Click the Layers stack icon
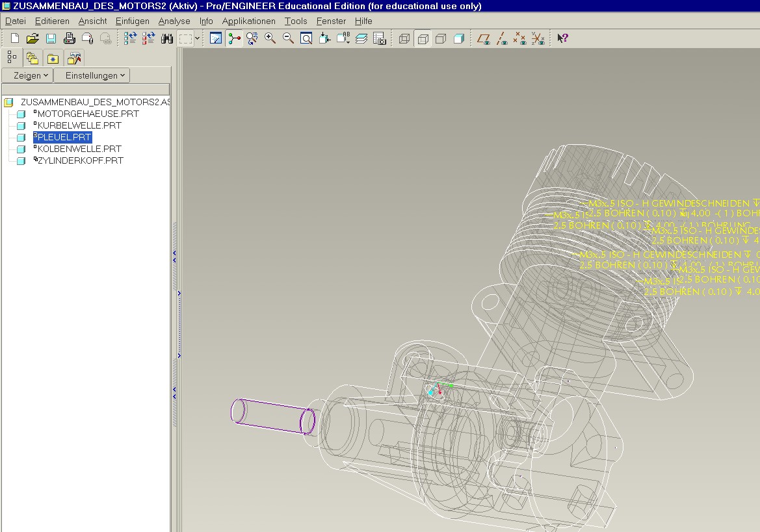This screenshot has width=760, height=532. click(x=362, y=38)
